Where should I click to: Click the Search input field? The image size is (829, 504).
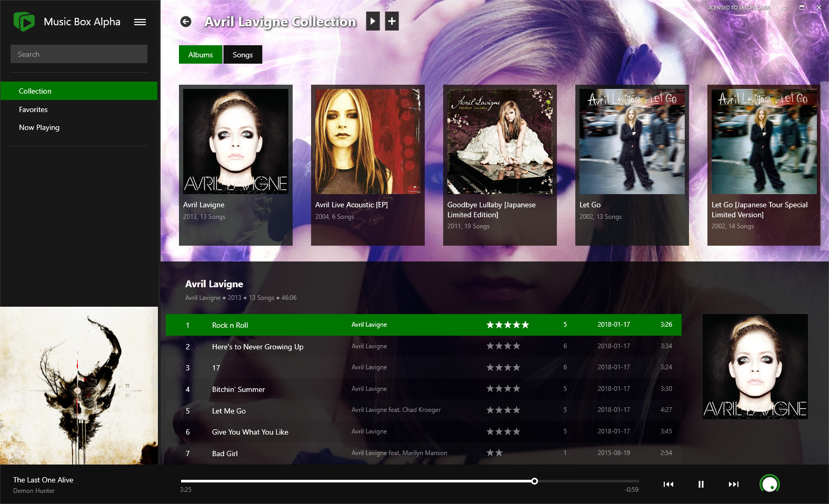(79, 54)
